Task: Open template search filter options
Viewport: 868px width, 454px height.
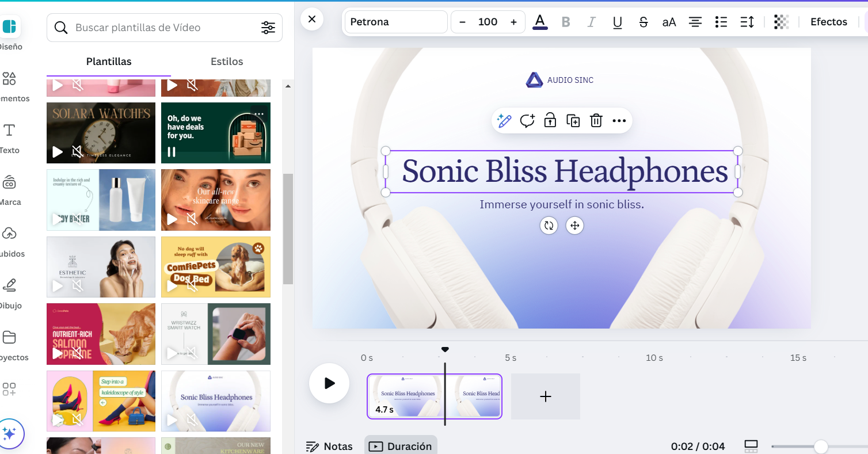Action: click(268, 28)
